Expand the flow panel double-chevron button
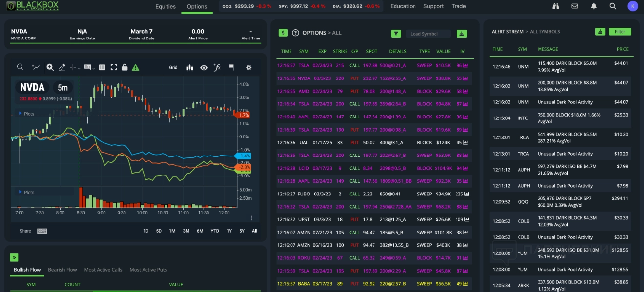Screen dimensions: 644x292 [x=14, y=257]
